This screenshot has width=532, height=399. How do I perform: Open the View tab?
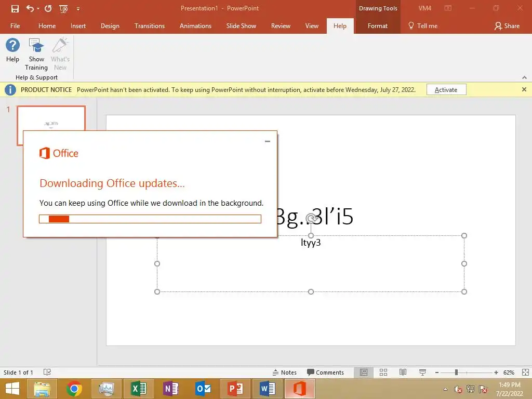312,26
